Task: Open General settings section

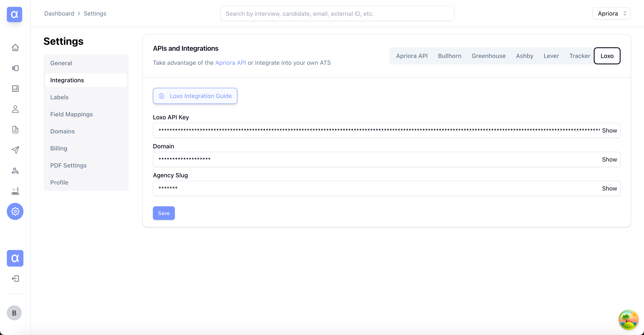Action: (86, 63)
